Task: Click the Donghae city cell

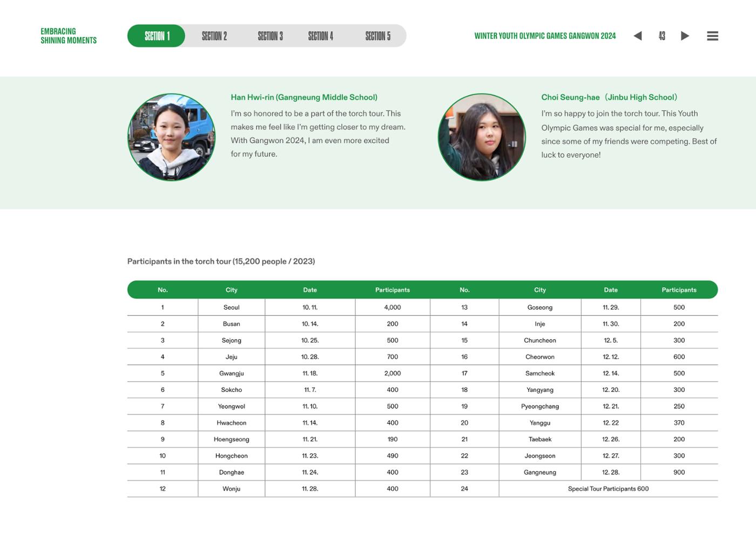Action: tap(232, 472)
